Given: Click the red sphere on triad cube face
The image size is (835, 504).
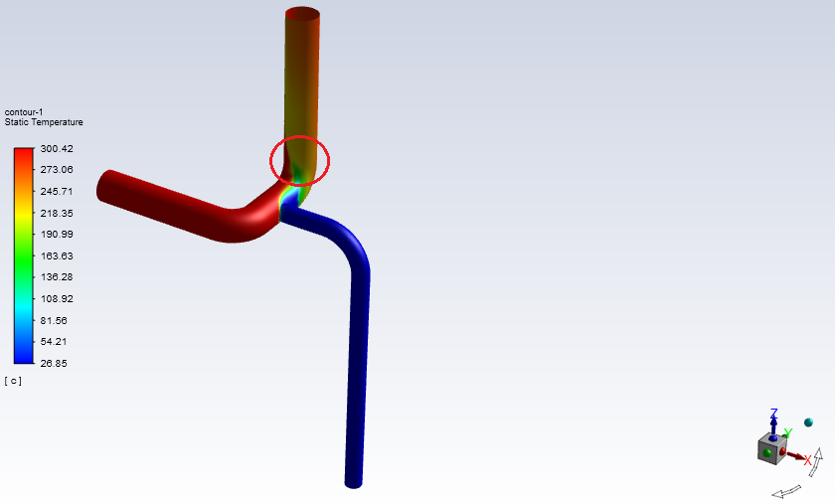Looking at the screenshot, I should [x=782, y=451].
